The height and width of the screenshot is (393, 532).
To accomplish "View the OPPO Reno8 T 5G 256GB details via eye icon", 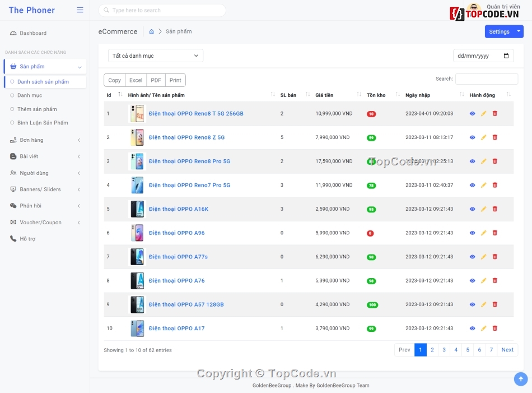I will pyautogui.click(x=472, y=114).
